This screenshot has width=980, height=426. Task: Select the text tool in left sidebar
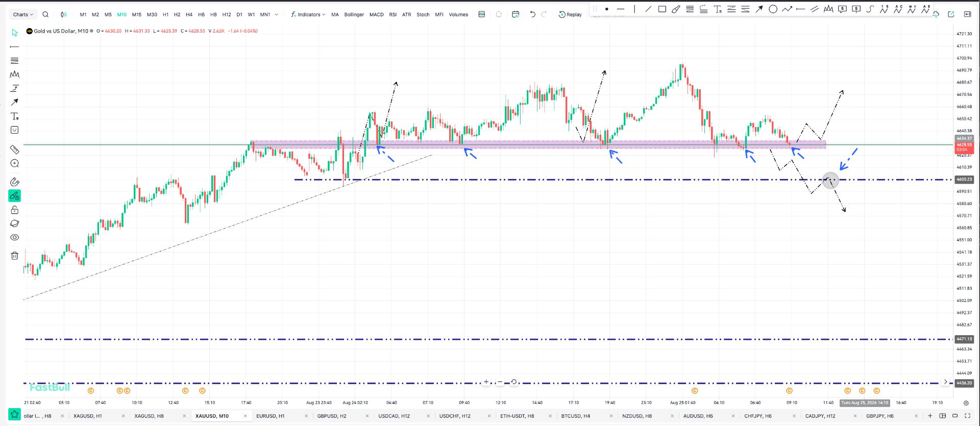[15, 116]
